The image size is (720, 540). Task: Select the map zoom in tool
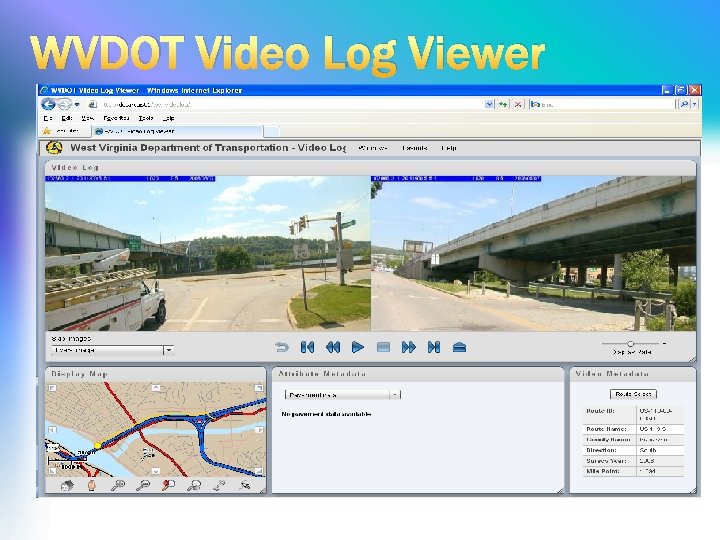coord(118,485)
